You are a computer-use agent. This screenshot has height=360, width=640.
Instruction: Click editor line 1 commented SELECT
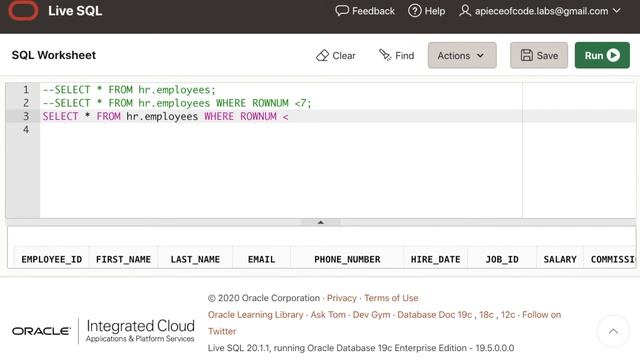pyautogui.click(x=129, y=90)
